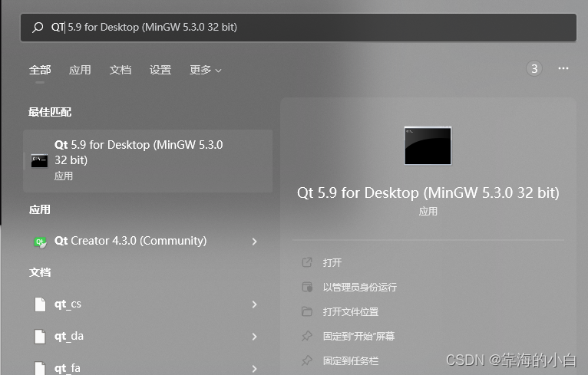Click 固定到任务栏 (Pin to taskbar) option

tap(351, 360)
